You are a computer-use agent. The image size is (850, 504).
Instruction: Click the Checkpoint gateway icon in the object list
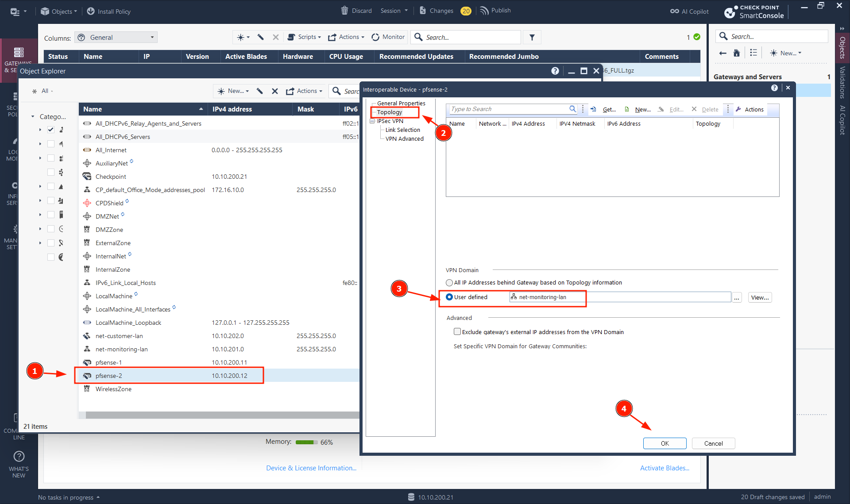[87, 177]
